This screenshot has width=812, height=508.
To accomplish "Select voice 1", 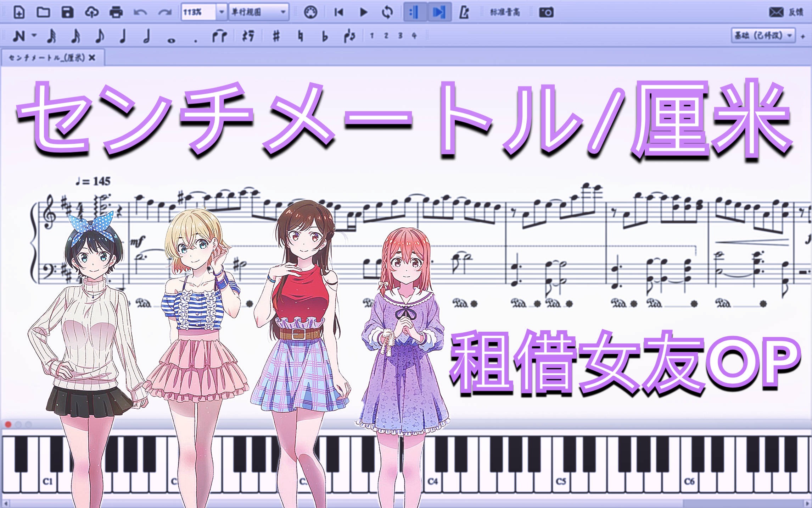I will tap(372, 36).
